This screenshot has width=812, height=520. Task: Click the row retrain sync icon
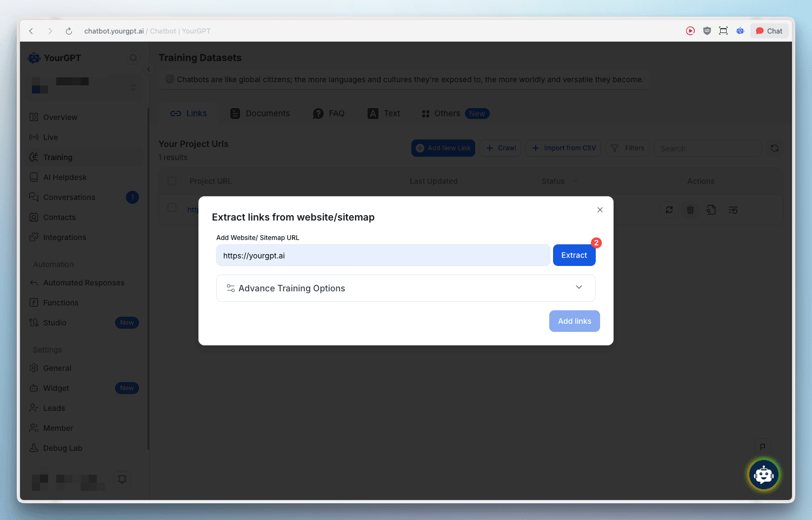[x=669, y=210]
